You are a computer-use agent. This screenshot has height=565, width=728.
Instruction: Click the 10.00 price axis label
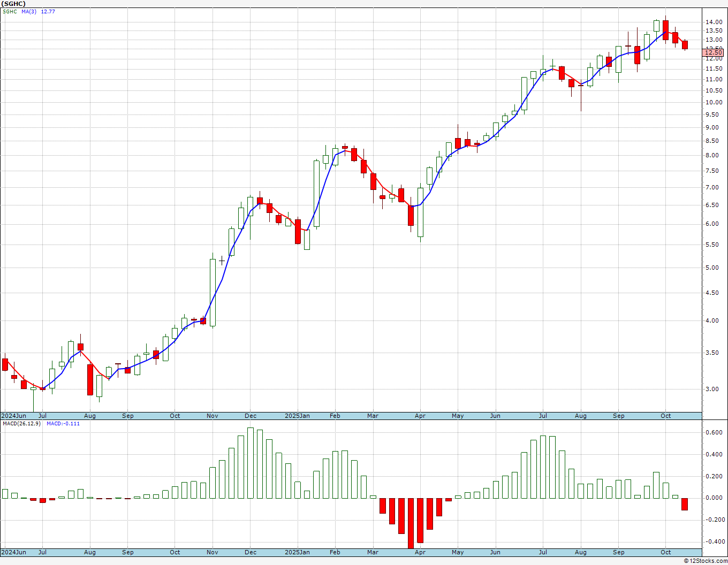click(714, 102)
